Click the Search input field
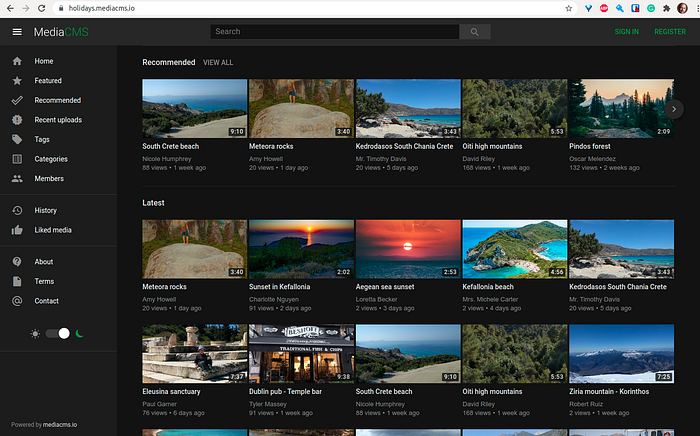This screenshot has height=436, width=700. pyautogui.click(x=335, y=32)
